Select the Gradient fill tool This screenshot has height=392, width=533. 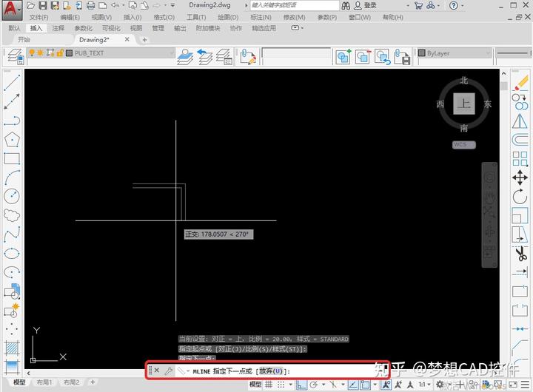(13, 367)
